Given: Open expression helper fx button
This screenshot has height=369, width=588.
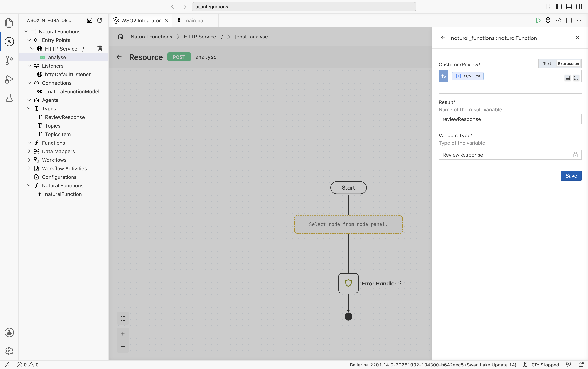Looking at the screenshot, I should click(x=443, y=76).
